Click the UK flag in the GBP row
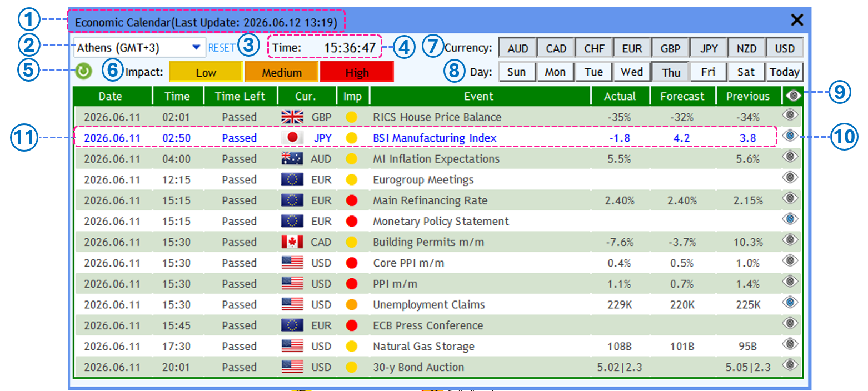This screenshot has height=391, width=868. [292, 117]
